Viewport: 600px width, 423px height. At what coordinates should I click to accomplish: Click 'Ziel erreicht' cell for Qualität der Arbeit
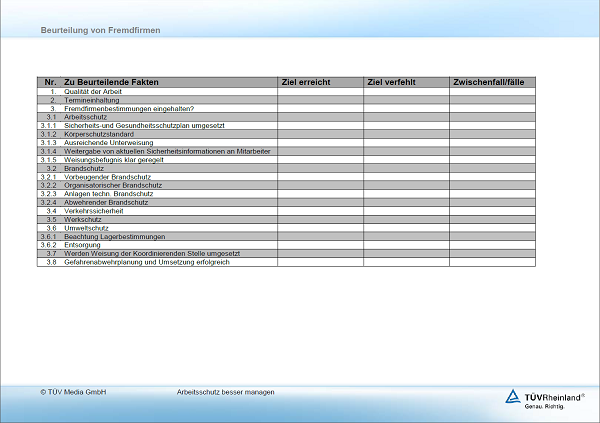(320, 91)
